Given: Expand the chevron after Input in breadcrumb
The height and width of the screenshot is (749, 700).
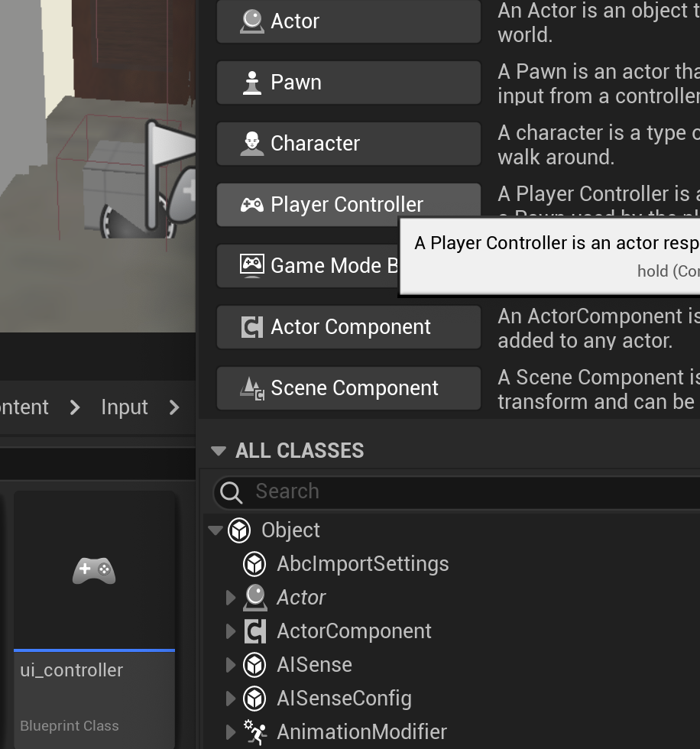Looking at the screenshot, I should 174,407.
